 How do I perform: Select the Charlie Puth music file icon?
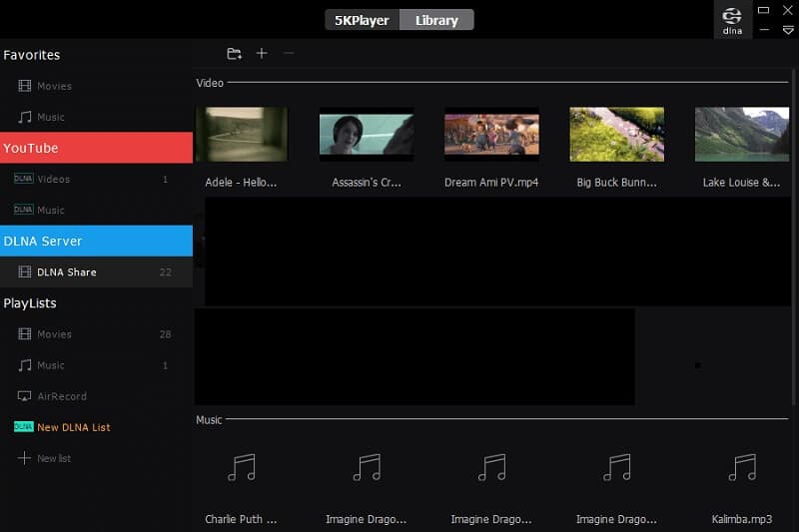coord(242,467)
